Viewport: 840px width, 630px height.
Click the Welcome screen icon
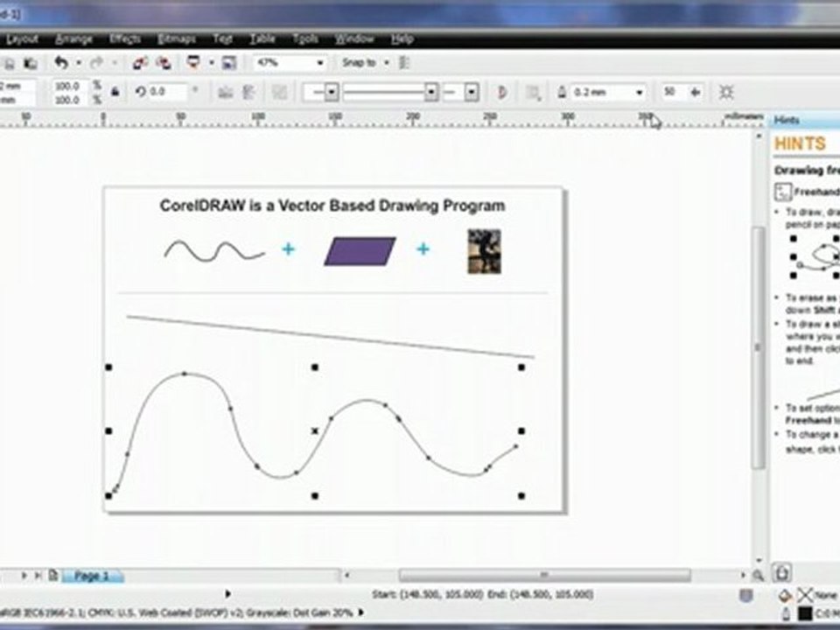pos(228,63)
